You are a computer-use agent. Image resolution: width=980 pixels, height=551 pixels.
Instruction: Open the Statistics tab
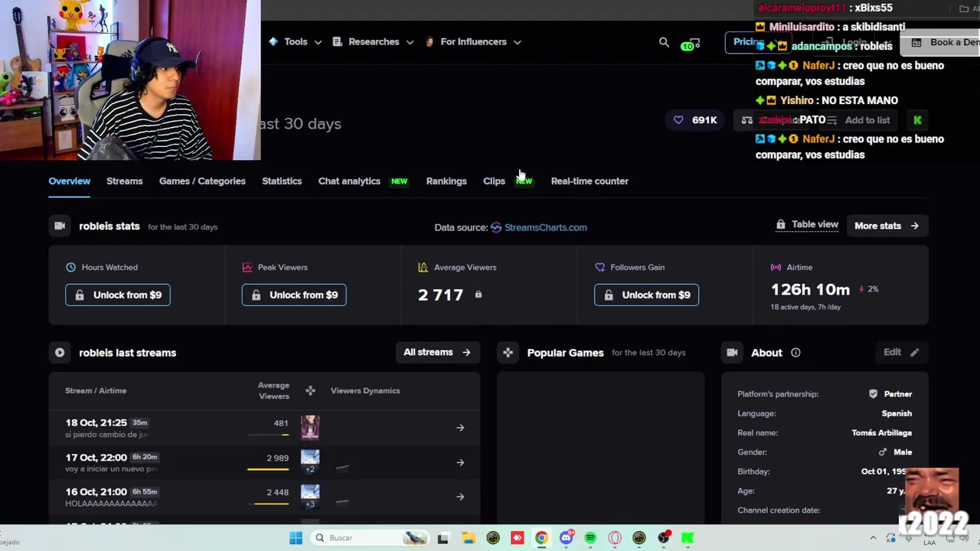tap(282, 181)
